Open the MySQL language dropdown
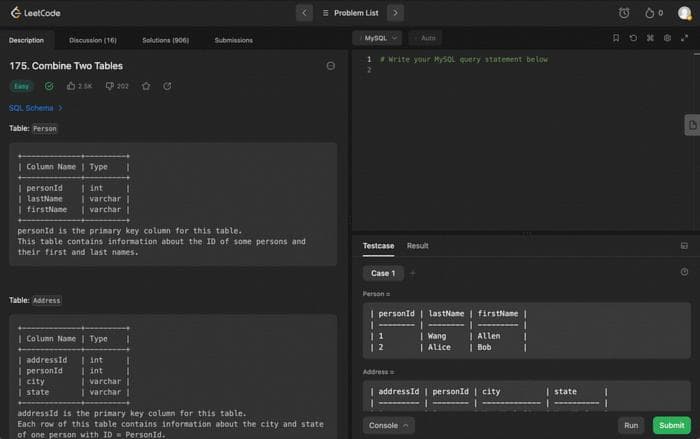Screen dimensions: 700x439 click(x=379, y=37)
